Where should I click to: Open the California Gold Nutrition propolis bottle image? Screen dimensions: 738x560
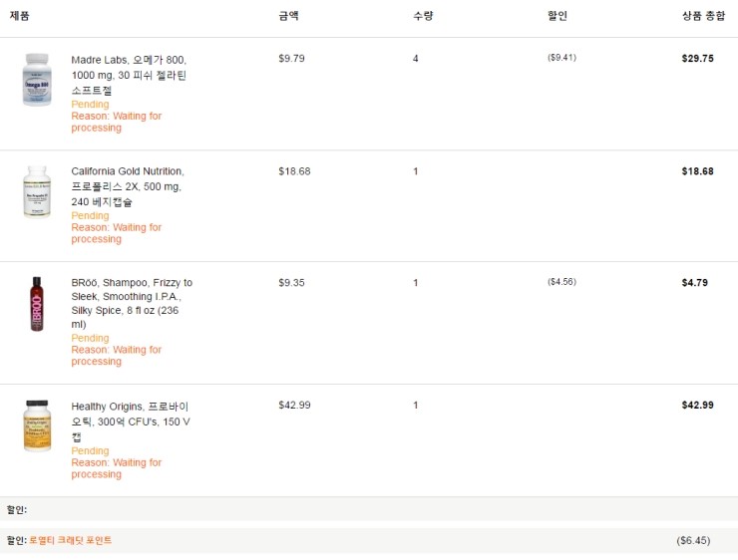(37, 191)
